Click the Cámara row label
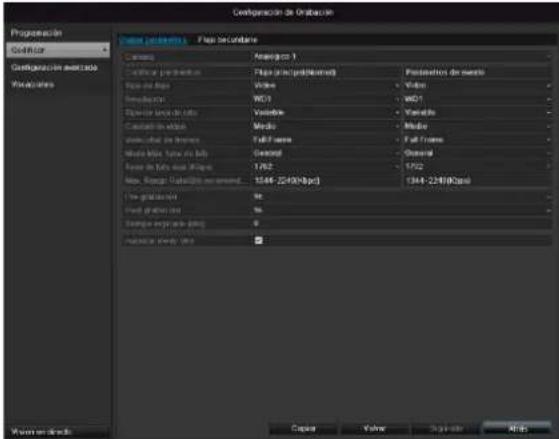Image resolution: width=559 pixels, height=439 pixels. (x=139, y=57)
